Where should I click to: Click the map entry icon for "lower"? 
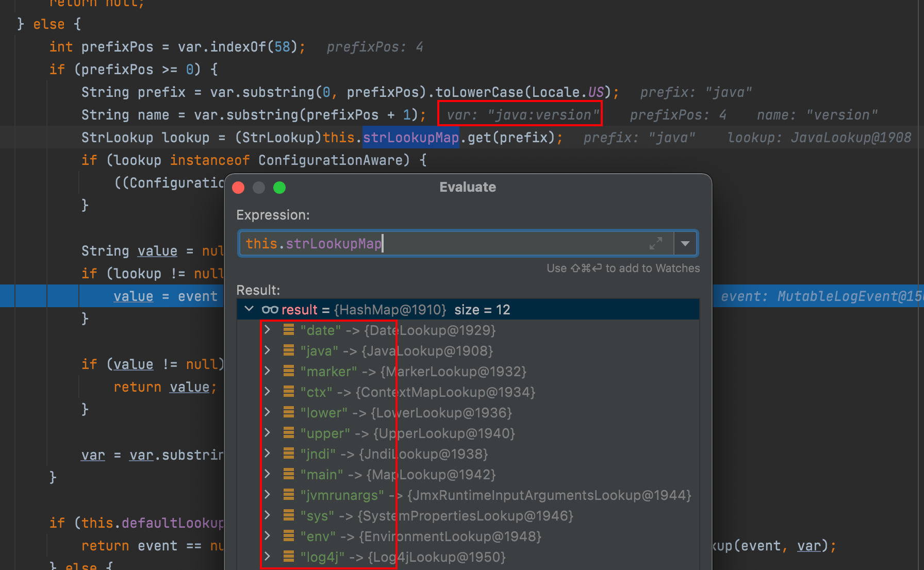pyautogui.click(x=289, y=412)
